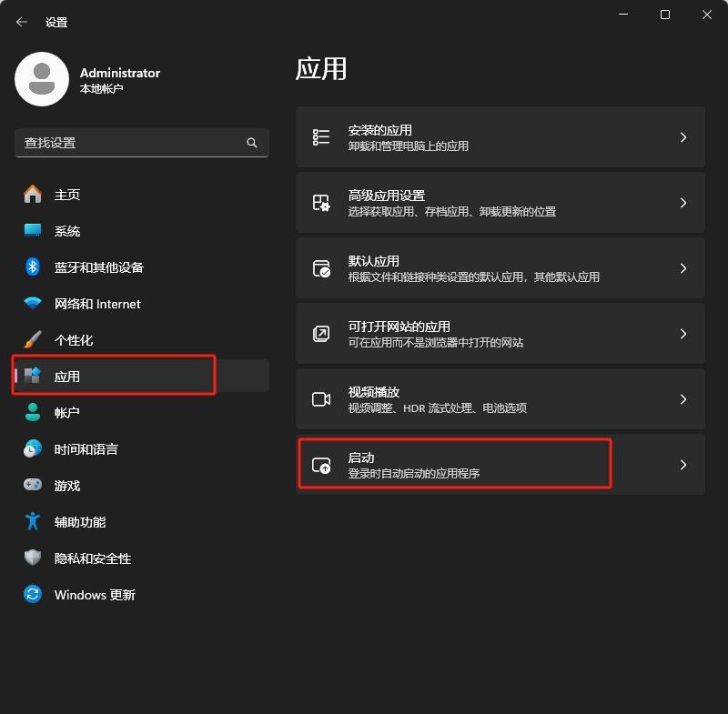Switch to the 帐户 sidebar section
This screenshot has height=714, width=728.
[x=67, y=413]
